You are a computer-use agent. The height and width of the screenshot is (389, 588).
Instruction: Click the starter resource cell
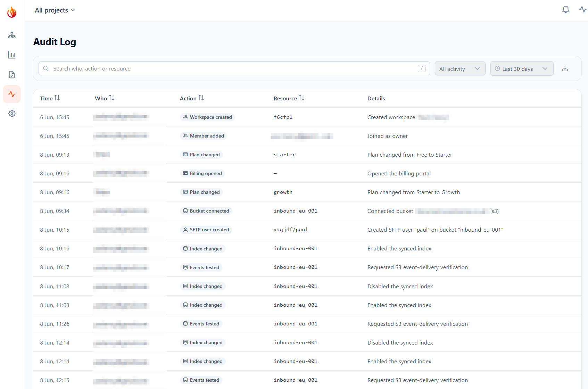pos(284,155)
